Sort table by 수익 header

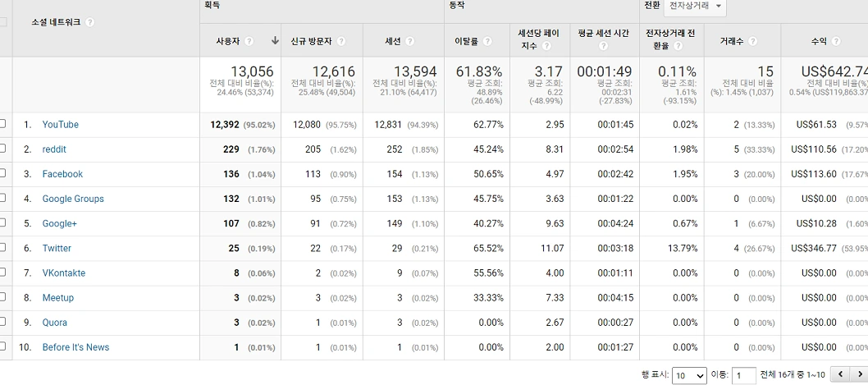tap(820, 42)
